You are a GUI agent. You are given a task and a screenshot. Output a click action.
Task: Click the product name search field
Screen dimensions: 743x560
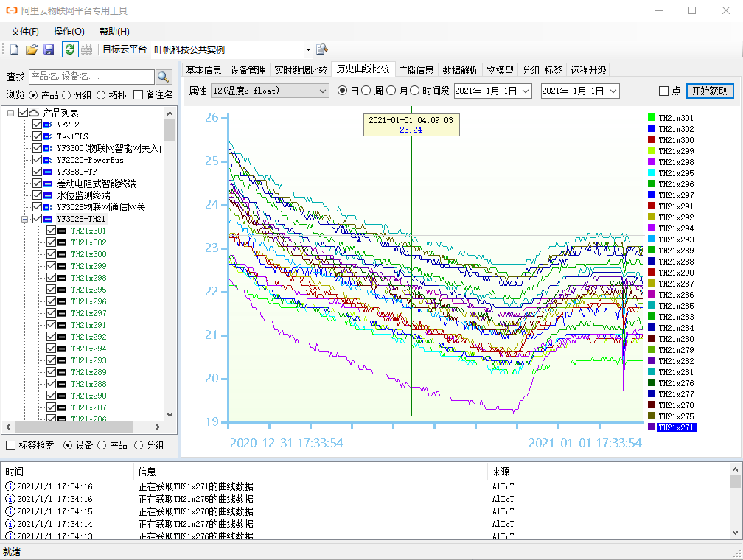pos(91,77)
